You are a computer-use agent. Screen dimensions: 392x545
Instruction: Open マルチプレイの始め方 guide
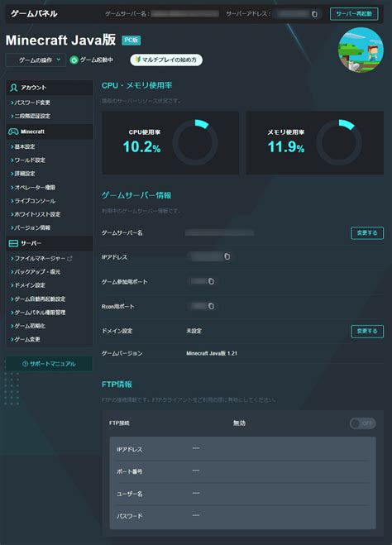[166, 60]
